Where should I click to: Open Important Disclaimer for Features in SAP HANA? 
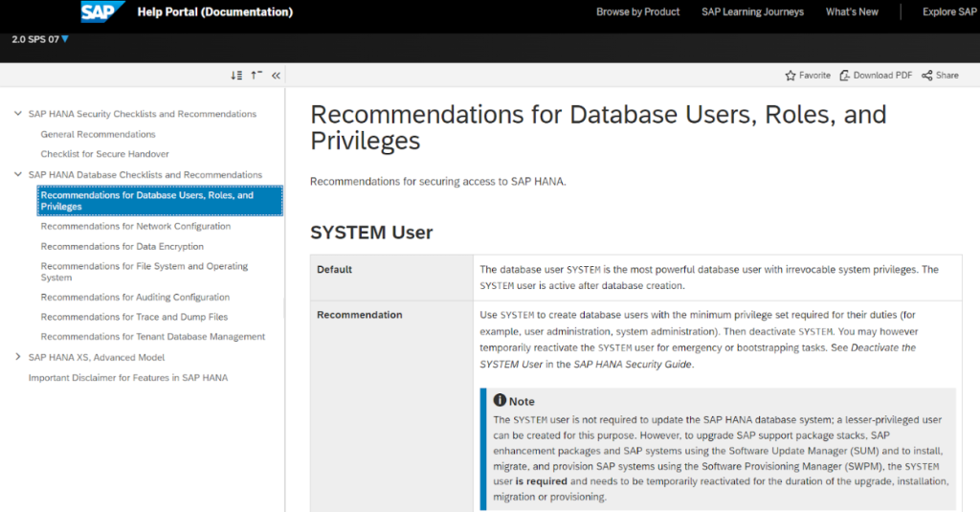[x=128, y=378]
